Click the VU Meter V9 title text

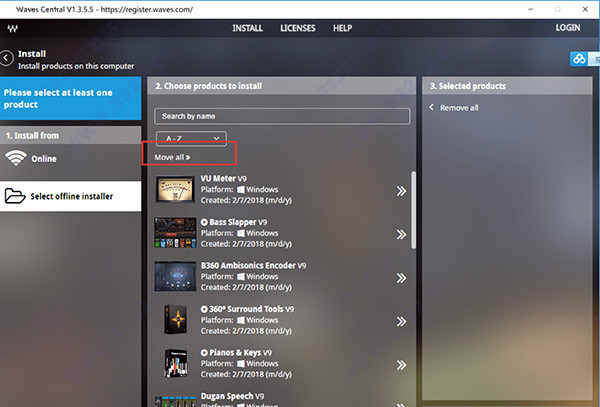(223, 179)
